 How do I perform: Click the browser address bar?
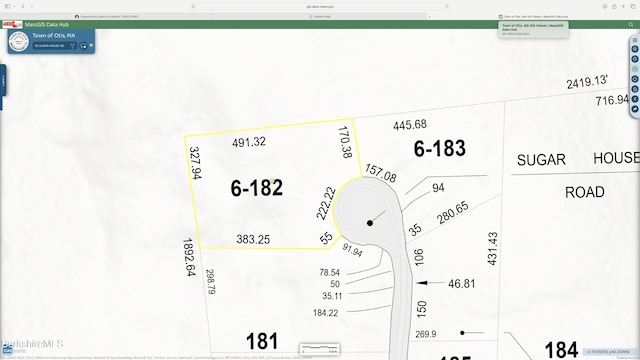[320, 7]
